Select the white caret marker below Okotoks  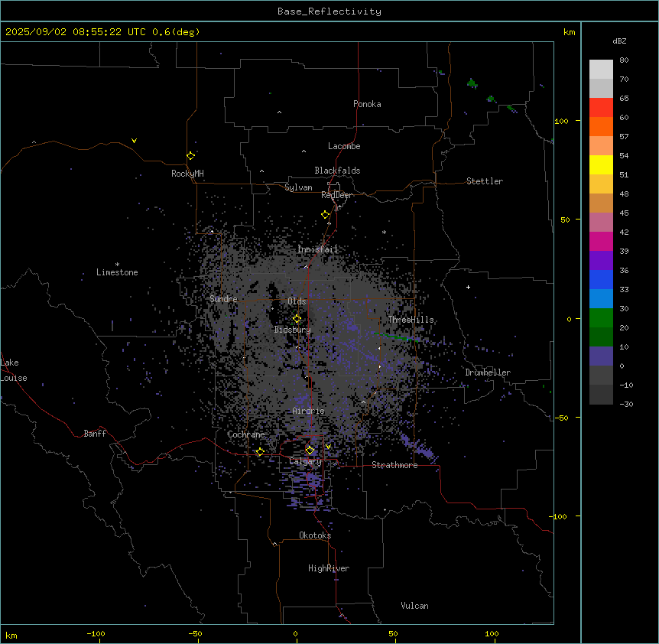click(275, 544)
